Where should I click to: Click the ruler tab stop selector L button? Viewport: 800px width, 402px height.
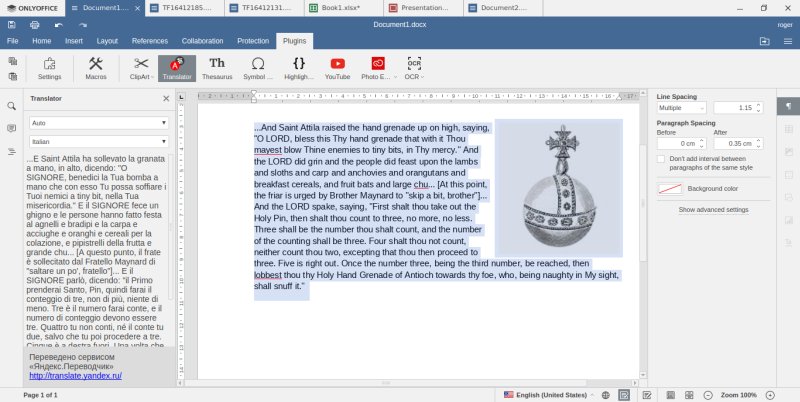click(182, 96)
